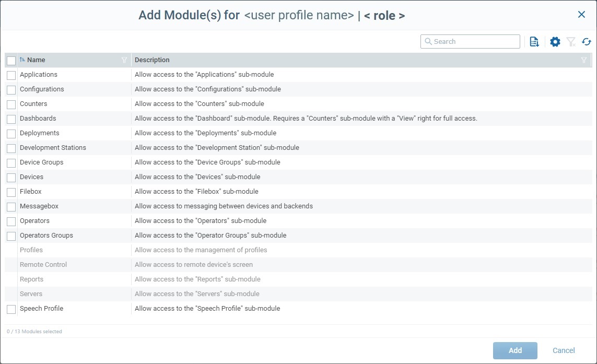597x364 pixels.
Task: Toggle sorting with the Name column sort icon
Action: pos(21,60)
